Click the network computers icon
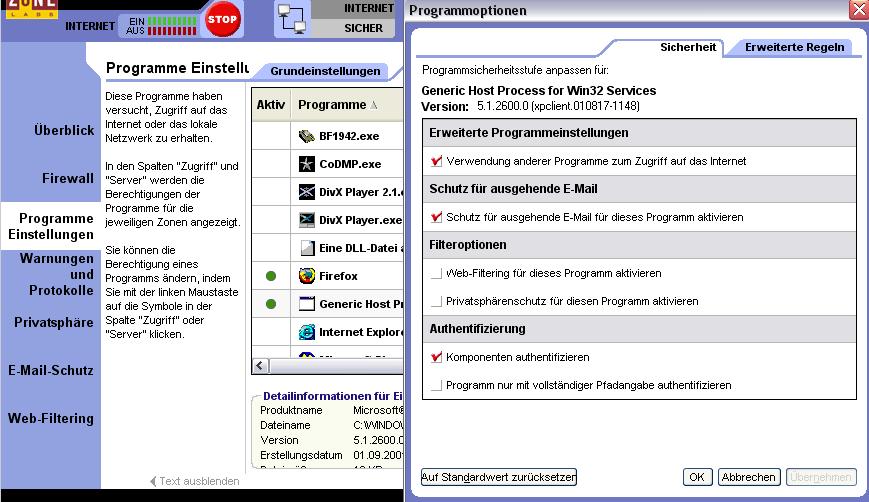Screen dimensions: 869x502 292,19
